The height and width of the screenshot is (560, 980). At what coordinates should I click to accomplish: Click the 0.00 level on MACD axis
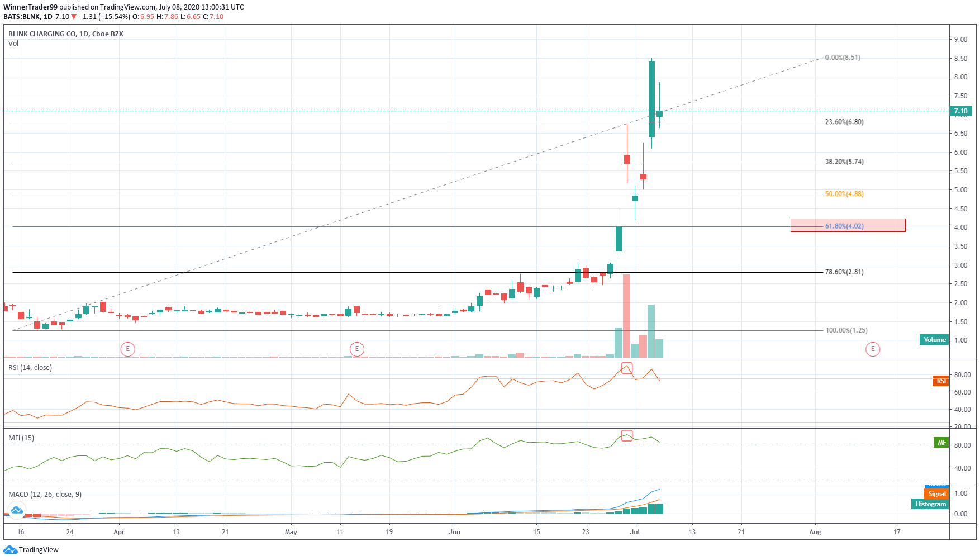tap(960, 514)
